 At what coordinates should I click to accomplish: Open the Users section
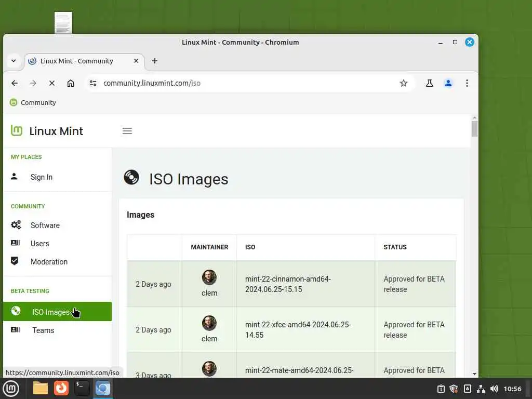[x=39, y=244]
